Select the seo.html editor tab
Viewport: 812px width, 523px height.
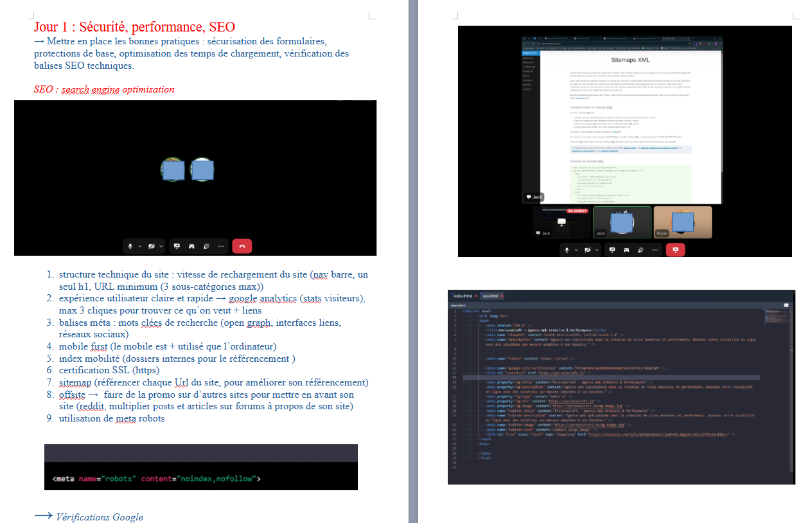pyautogui.click(x=490, y=296)
